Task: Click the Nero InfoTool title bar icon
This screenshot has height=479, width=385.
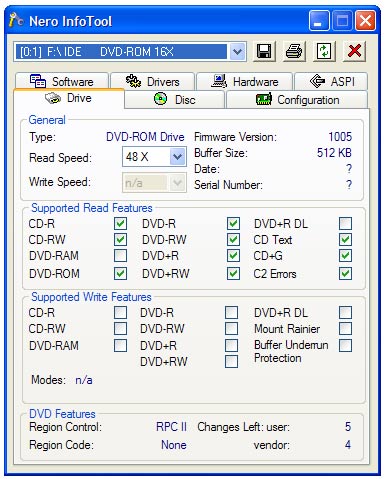Action: [16, 20]
